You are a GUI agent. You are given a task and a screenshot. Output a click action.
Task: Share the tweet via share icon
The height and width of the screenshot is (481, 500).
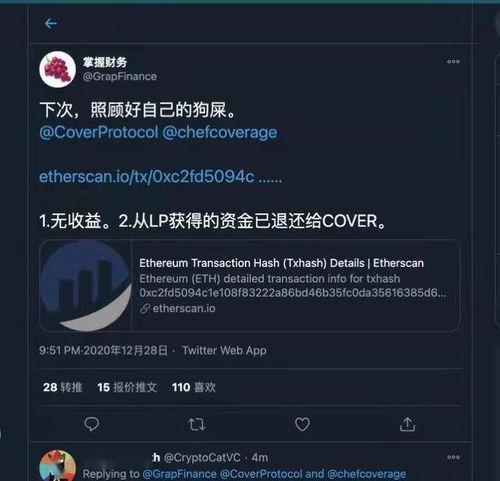point(407,424)
